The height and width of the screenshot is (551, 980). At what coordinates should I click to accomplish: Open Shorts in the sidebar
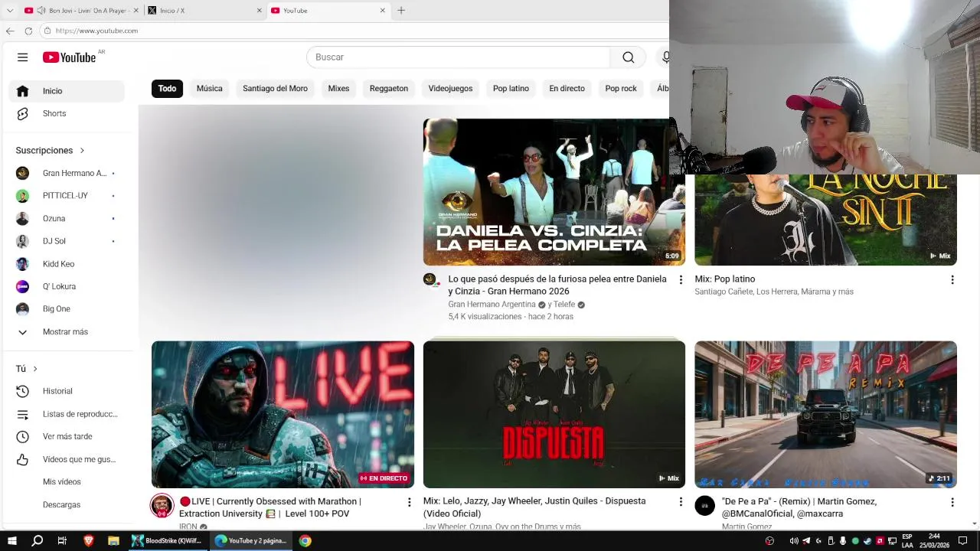(67, 113)
